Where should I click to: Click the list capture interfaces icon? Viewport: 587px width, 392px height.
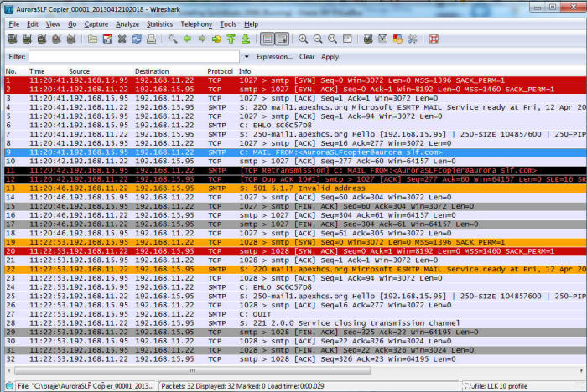pos(13,39)
